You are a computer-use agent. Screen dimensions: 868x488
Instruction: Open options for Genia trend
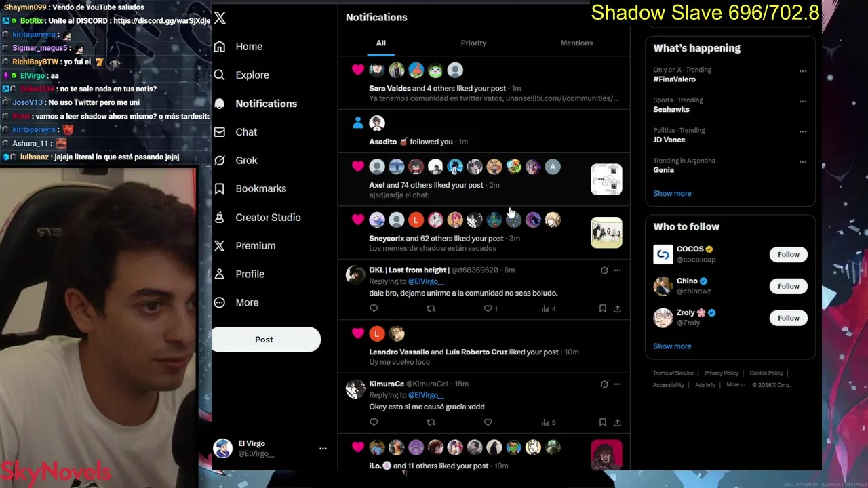[803, 162]
